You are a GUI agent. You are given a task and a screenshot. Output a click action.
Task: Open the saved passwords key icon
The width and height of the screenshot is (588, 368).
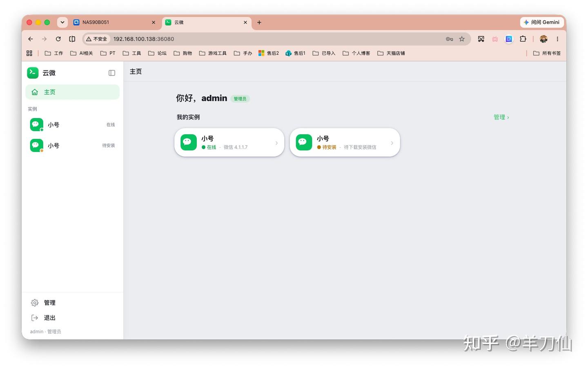coord(449,39)
